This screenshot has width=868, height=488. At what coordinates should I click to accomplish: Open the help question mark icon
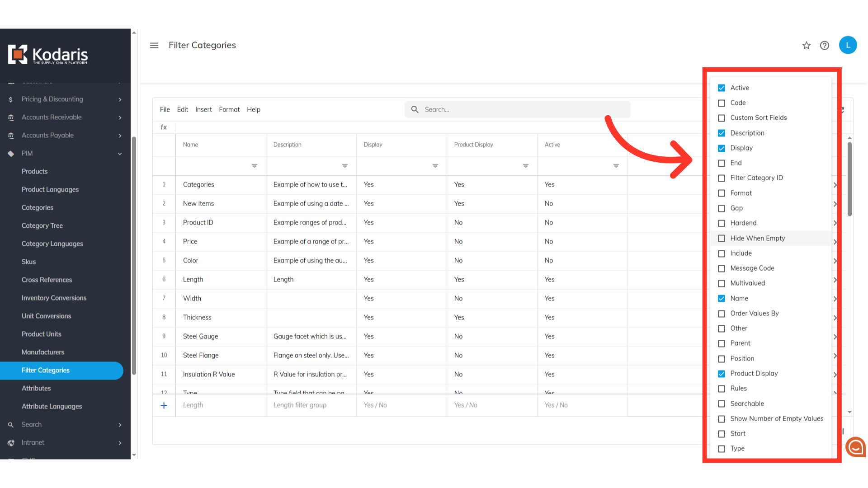pos(825,45)
